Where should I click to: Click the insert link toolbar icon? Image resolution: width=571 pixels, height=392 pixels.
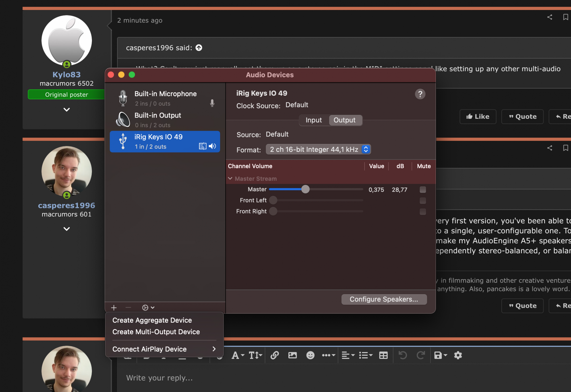tap(274, 355)
